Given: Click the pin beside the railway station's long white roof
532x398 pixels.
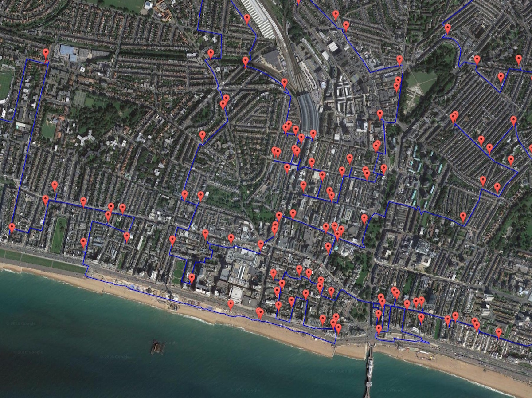Looking at the screenshot, I should pyautogui.click(x=247, y=19).
